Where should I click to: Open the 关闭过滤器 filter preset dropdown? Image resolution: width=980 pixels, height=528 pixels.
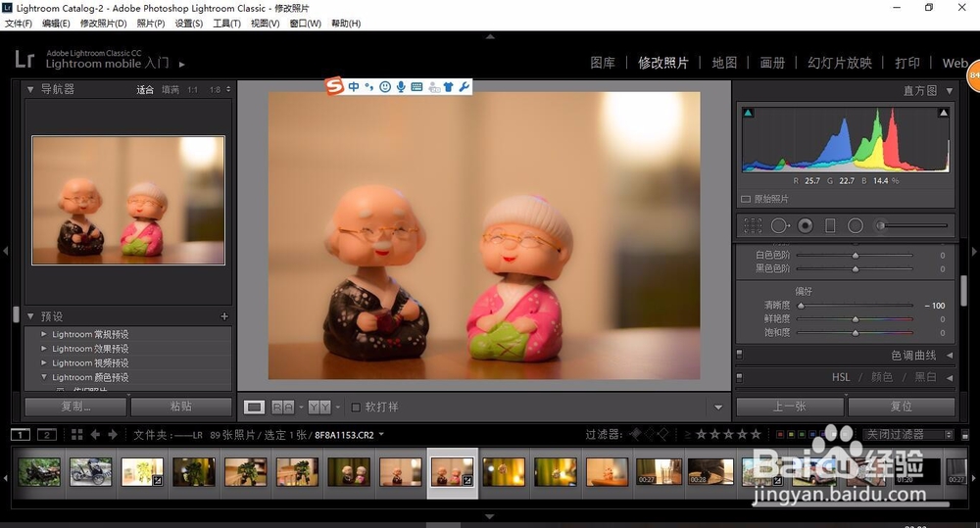(908, 434)
